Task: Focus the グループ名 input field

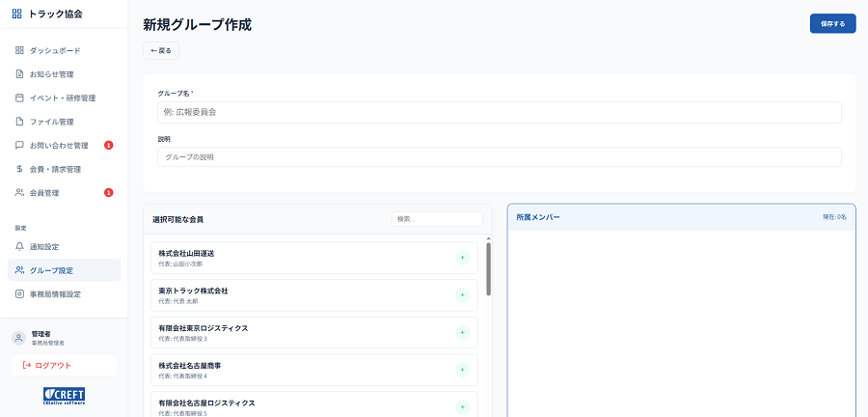Action: 500,113
